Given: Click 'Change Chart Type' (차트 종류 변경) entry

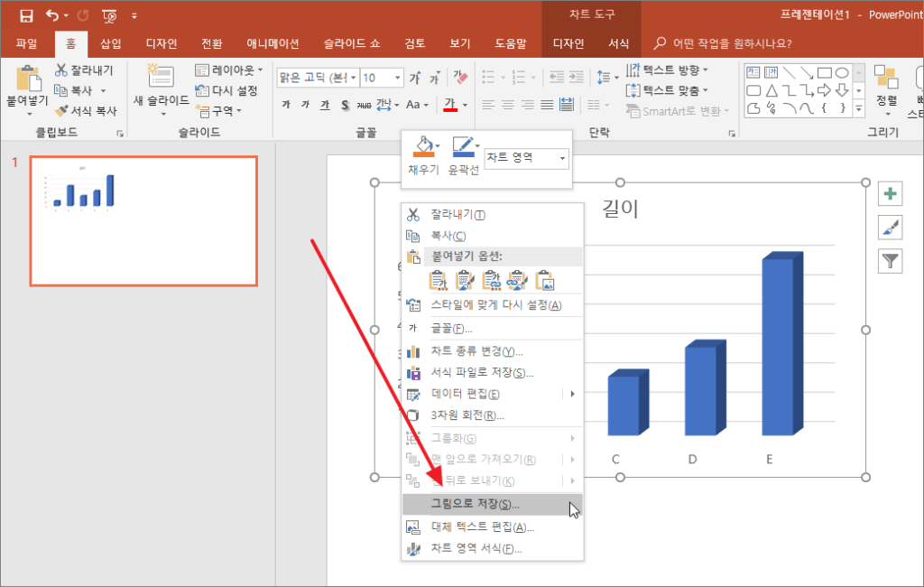Looking at the screenshot, I should click(476, 351).
